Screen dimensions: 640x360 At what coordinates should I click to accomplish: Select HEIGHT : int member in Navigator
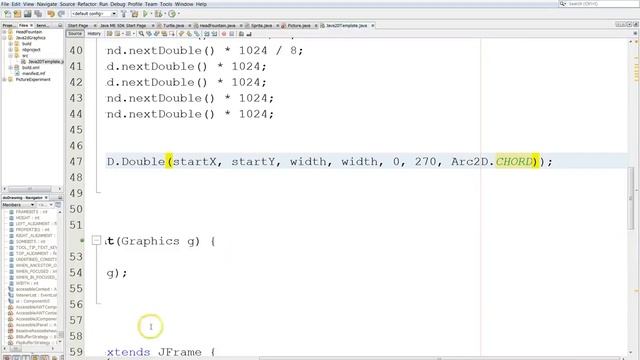(x=27, y=218)
